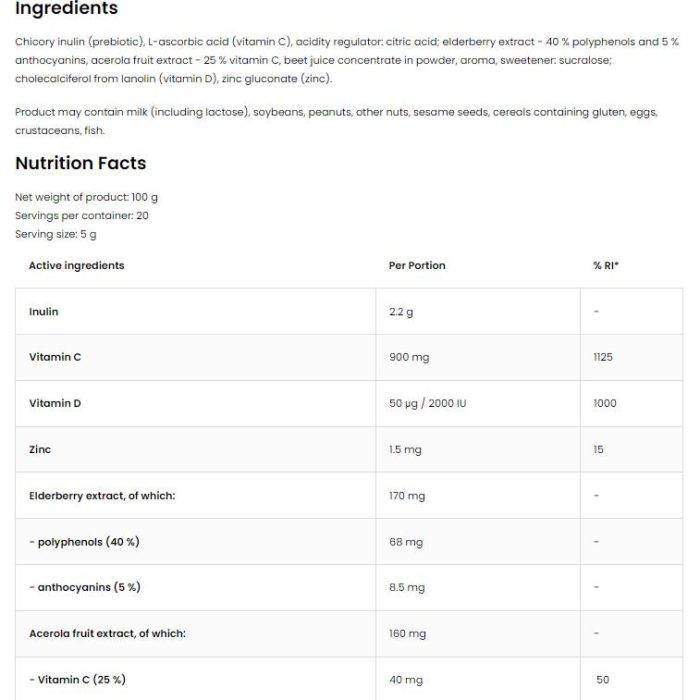Click the % RI* column header

pos(606,266)
